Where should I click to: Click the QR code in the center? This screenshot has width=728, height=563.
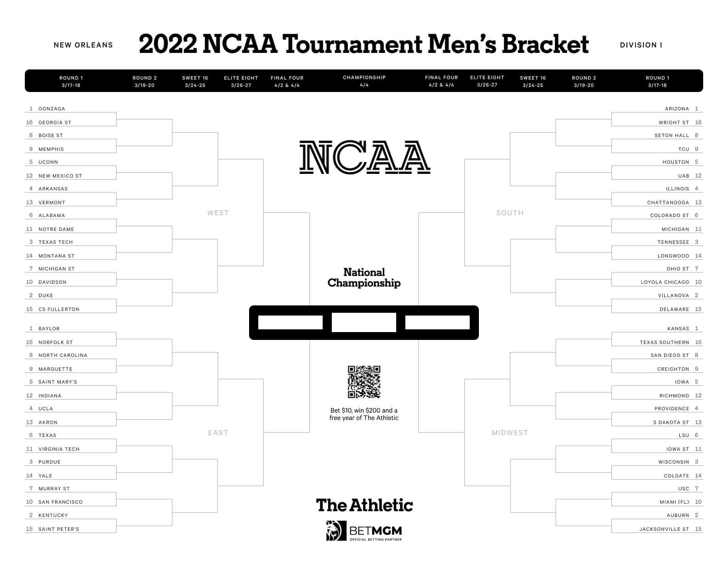coord(364,382)
